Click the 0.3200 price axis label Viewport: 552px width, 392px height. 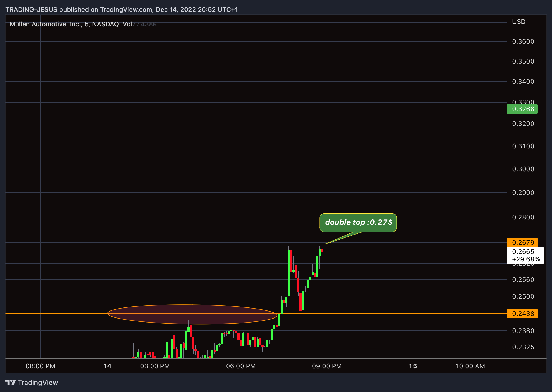click(x=523, y=124)
